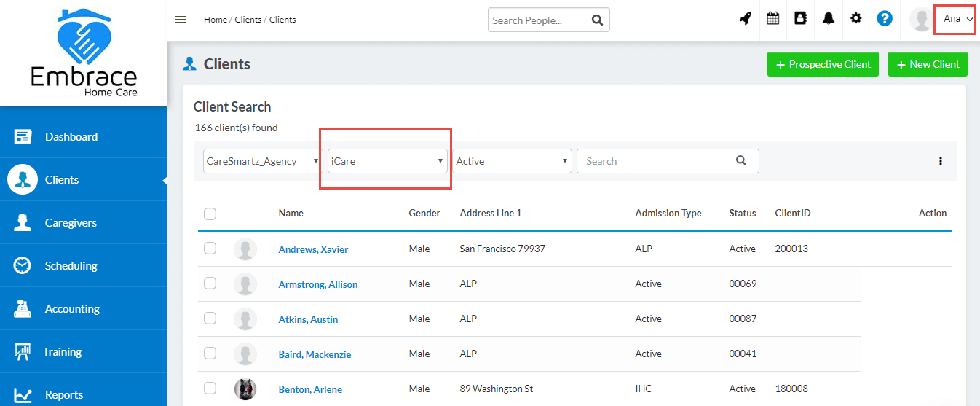Click the magnifier in Search People box
This screenshot has width=980, height=406.
(597, 20)
